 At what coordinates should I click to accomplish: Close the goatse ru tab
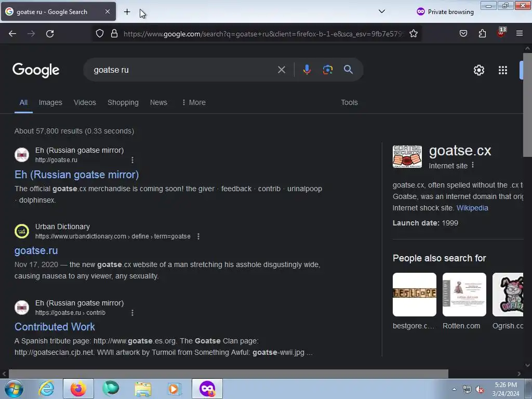[107, 11]
